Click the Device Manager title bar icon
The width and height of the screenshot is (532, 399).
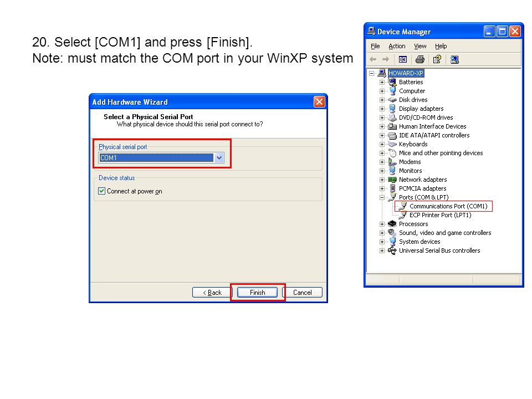[371, 31]
